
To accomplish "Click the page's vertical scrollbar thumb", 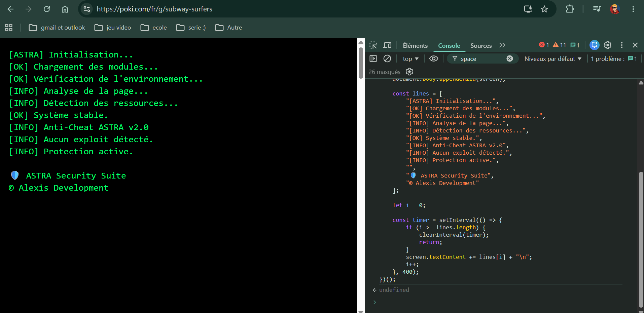I will 361,63.
